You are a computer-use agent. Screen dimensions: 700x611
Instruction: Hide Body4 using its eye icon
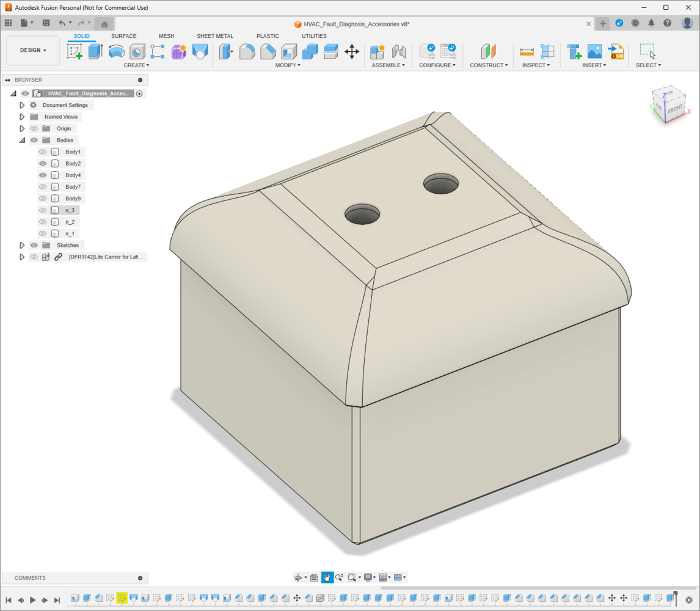(43, 175)
